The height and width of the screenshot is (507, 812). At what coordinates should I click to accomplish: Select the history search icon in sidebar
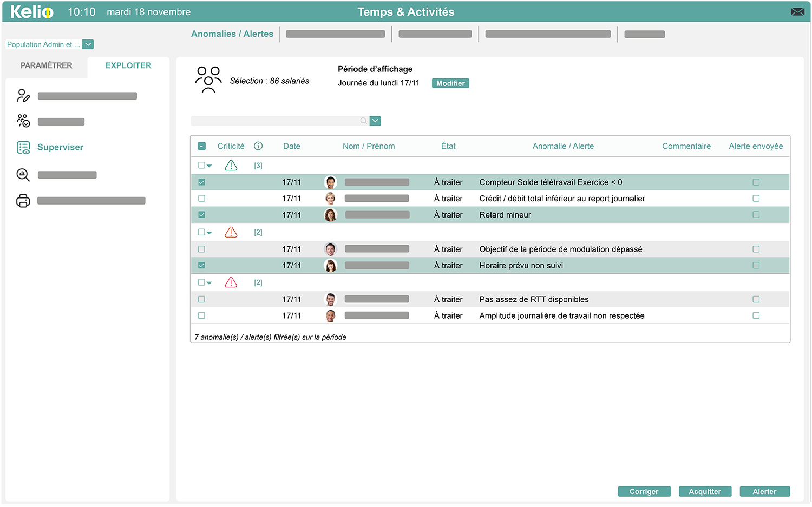(x=23, y=174)
